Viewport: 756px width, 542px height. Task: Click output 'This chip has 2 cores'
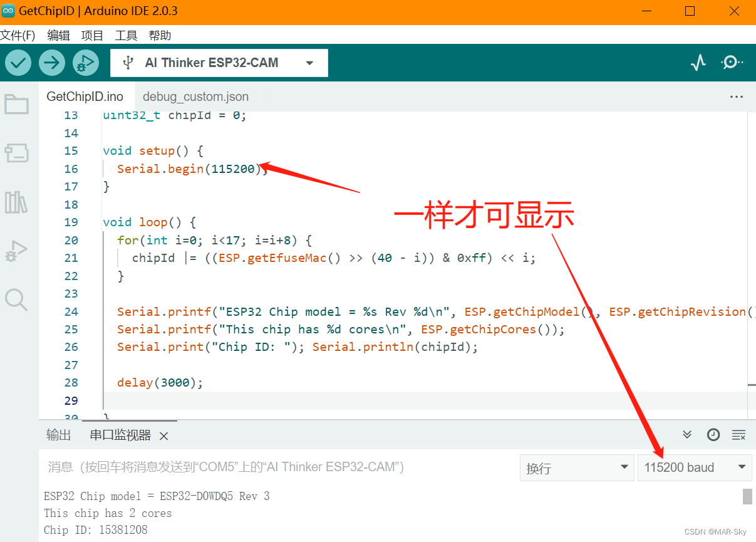(108, 513)
